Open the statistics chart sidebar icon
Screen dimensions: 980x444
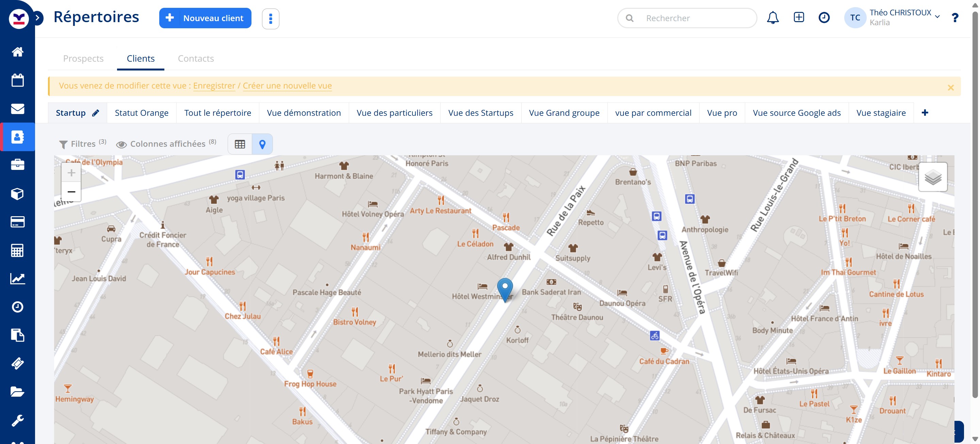pyautogui.click(x=17, y=279)
